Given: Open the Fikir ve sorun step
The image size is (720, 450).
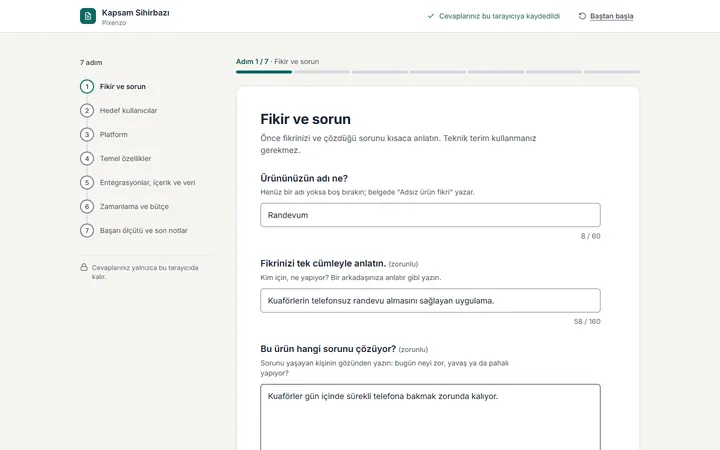Looking at the screenshot, I should coord(123,86).
